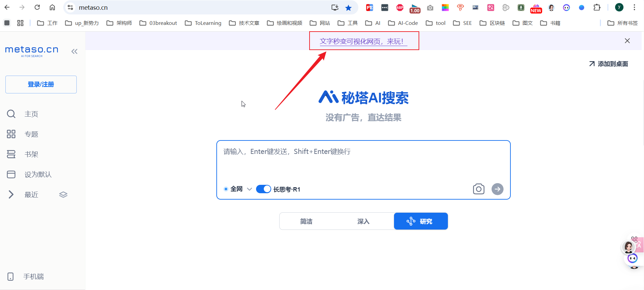The width and height of the screenshot is (644, 290).
Task: Click the install app icon in address bar
Action: [334, 8]
